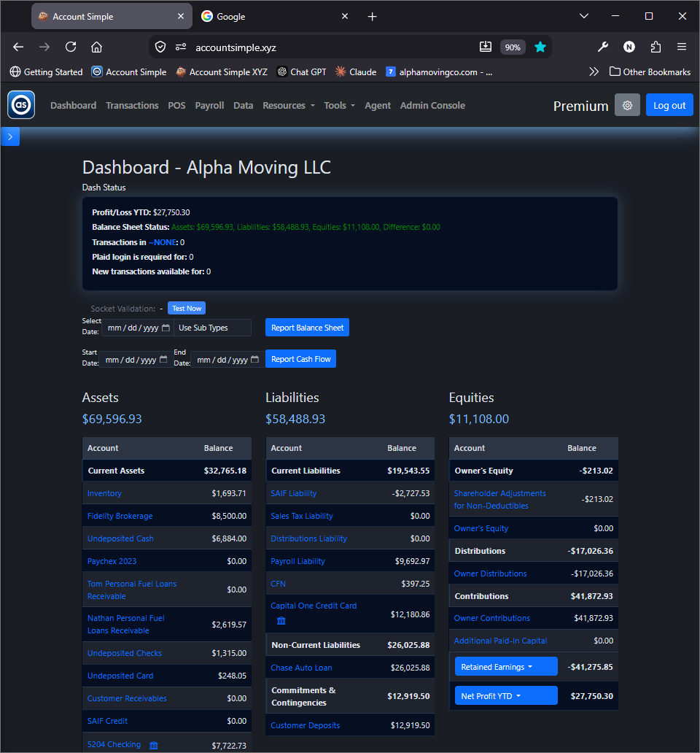Open the Fidelity Brokerage account link

120,517
